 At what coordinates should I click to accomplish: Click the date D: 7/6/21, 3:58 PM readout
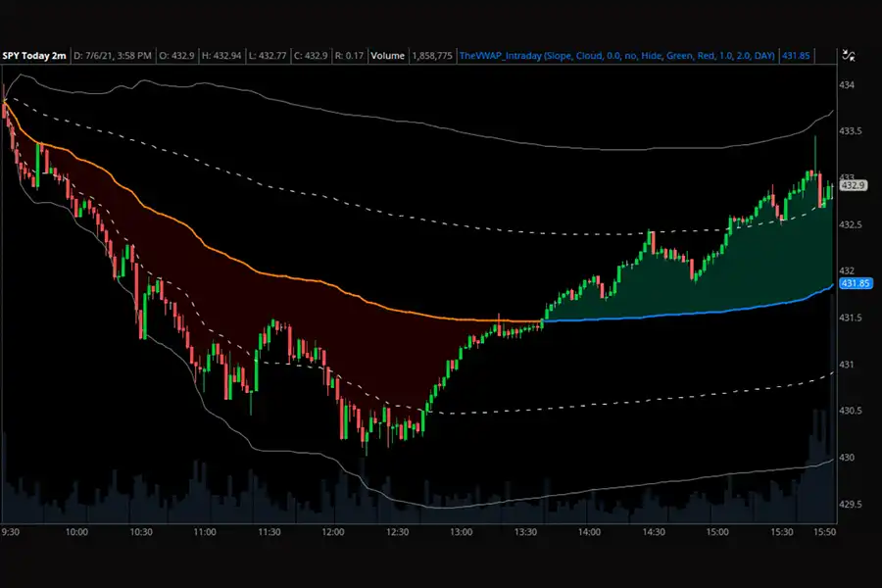click(113, 56)
